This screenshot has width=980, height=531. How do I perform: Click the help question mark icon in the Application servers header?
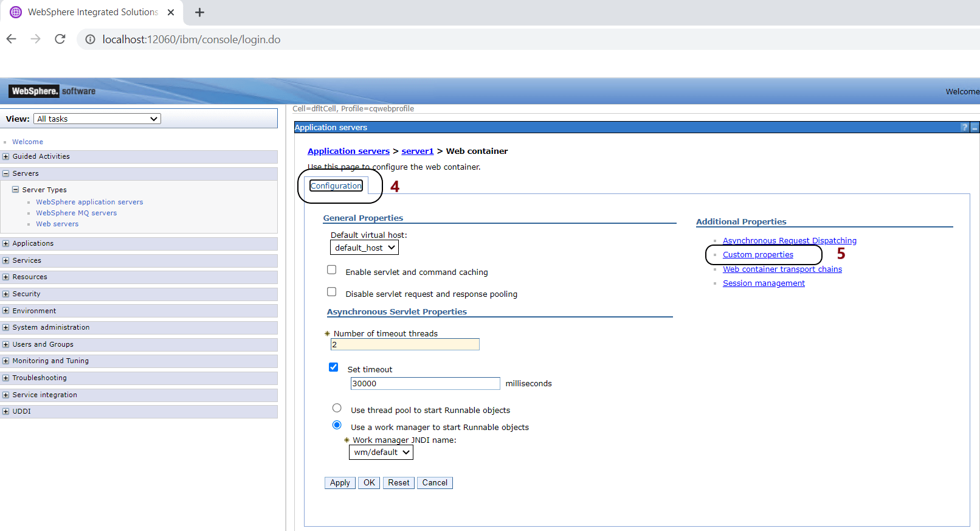964,128
